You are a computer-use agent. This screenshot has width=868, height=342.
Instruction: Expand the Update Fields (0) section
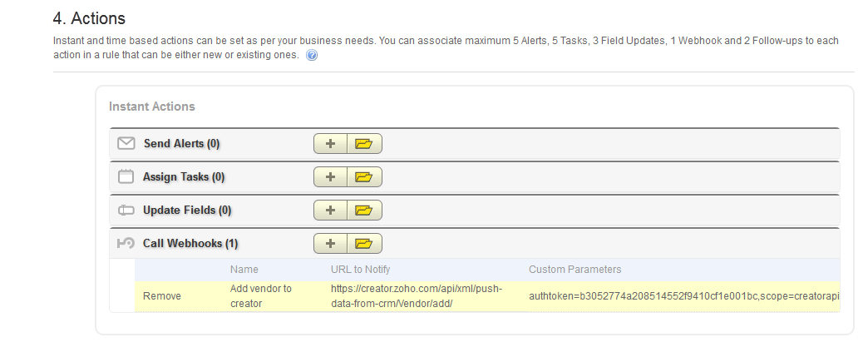187,211
